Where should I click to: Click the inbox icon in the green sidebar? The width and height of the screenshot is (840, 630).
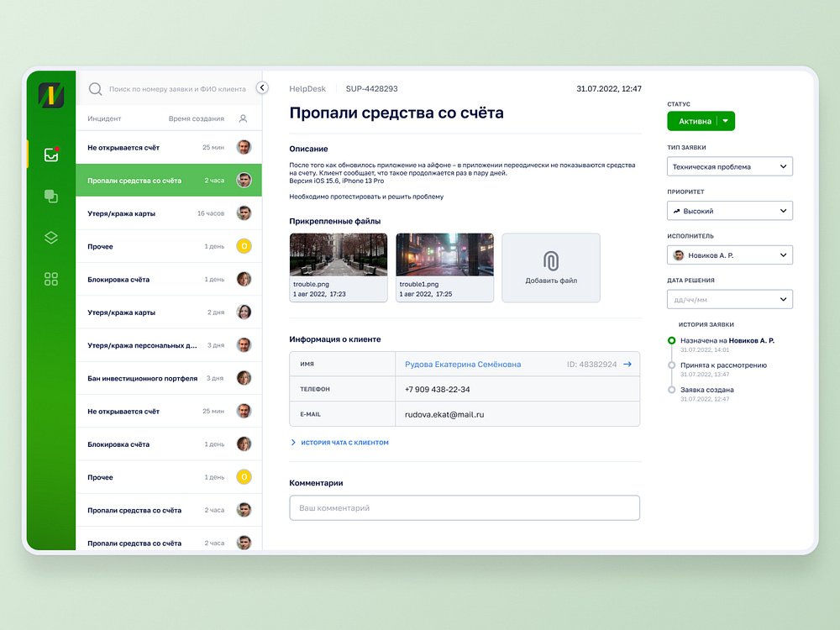[x=51, y=155]
